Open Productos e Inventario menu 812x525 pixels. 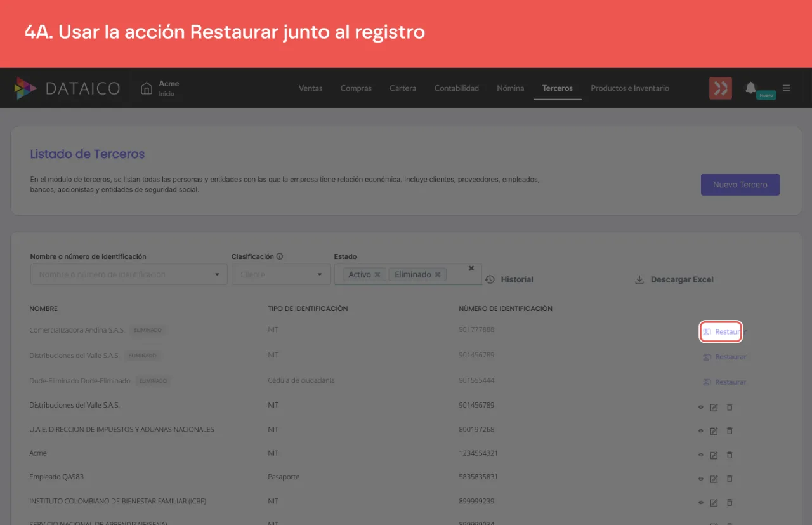coord(630,88)
